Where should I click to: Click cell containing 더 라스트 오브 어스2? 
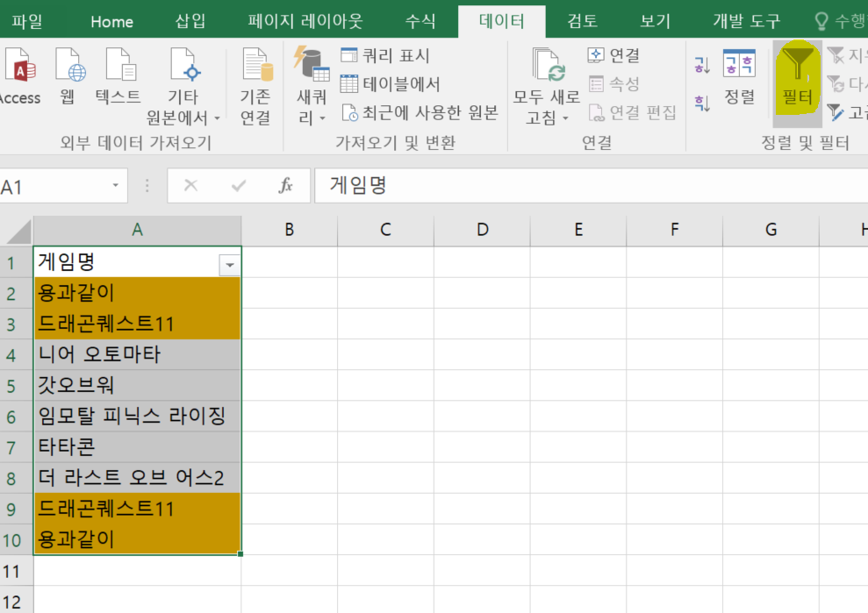pos(137,478)
